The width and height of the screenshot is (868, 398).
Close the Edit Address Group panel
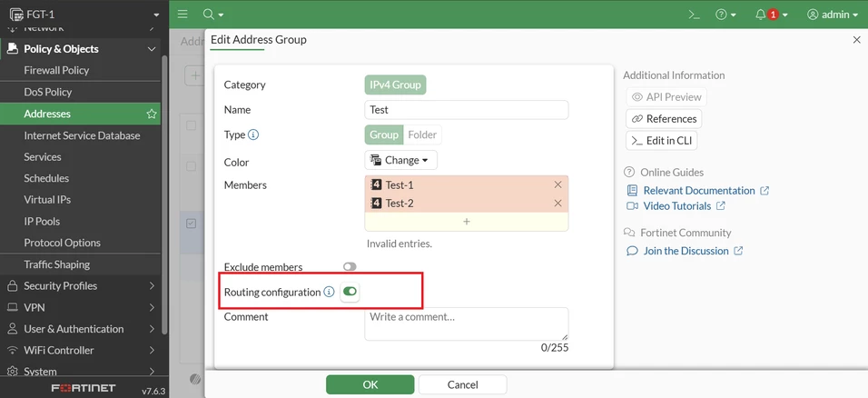click(856, 40)
